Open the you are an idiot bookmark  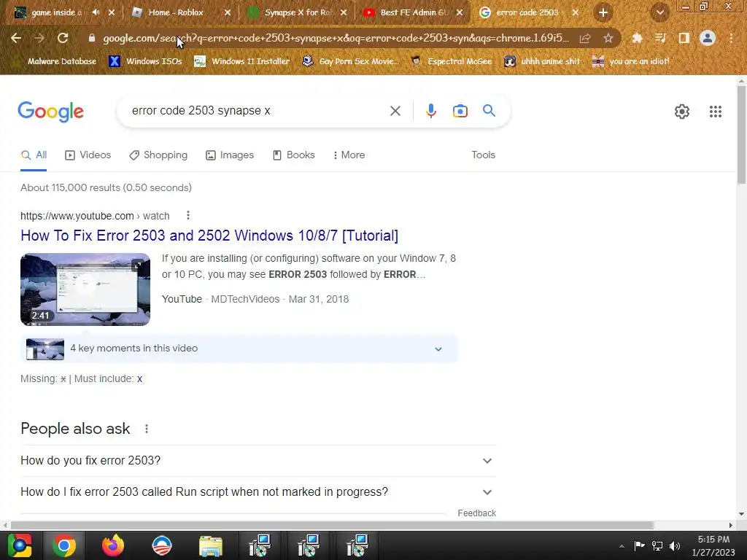coord(630,61)
